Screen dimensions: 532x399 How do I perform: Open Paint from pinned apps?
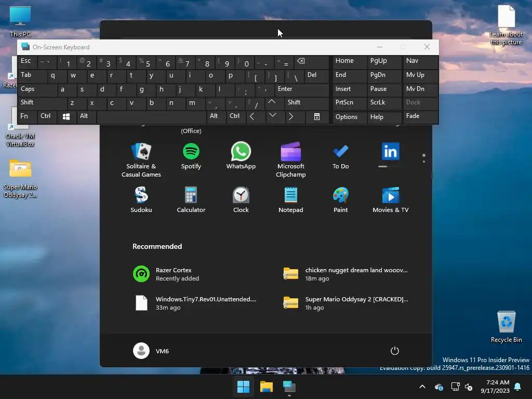[341, 199]
